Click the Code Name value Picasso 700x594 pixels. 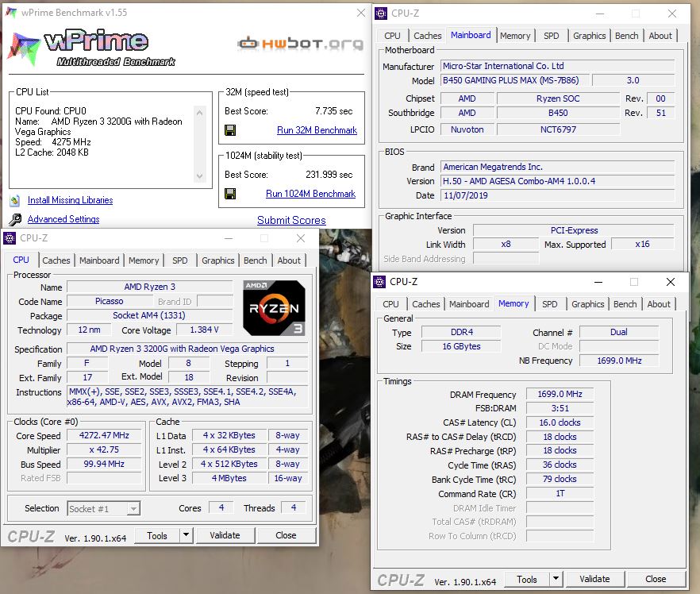tap(110, 301)
